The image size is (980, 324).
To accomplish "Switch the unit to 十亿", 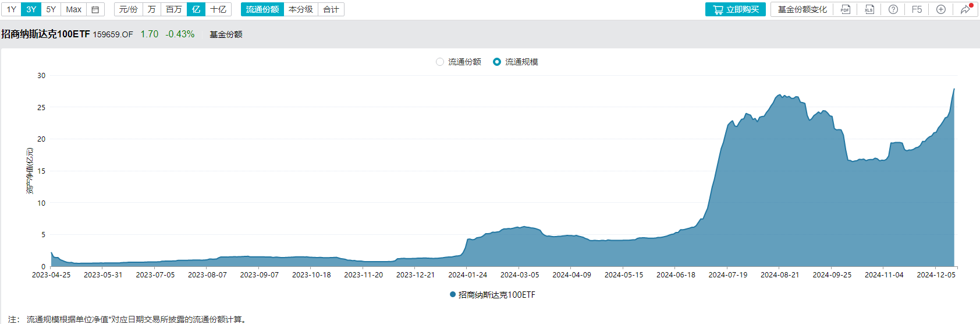I will coord(218,9).
